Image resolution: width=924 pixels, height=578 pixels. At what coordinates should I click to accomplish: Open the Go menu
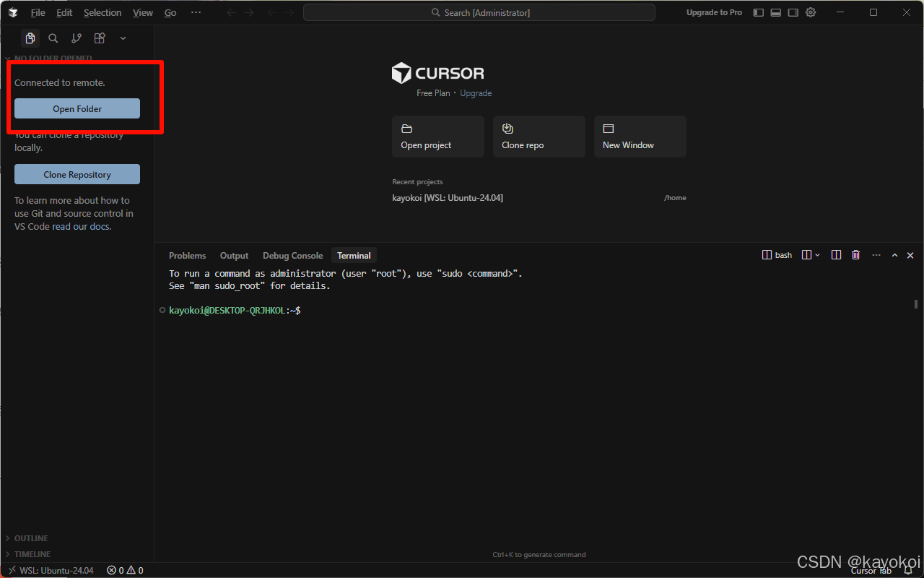[170, 12]
